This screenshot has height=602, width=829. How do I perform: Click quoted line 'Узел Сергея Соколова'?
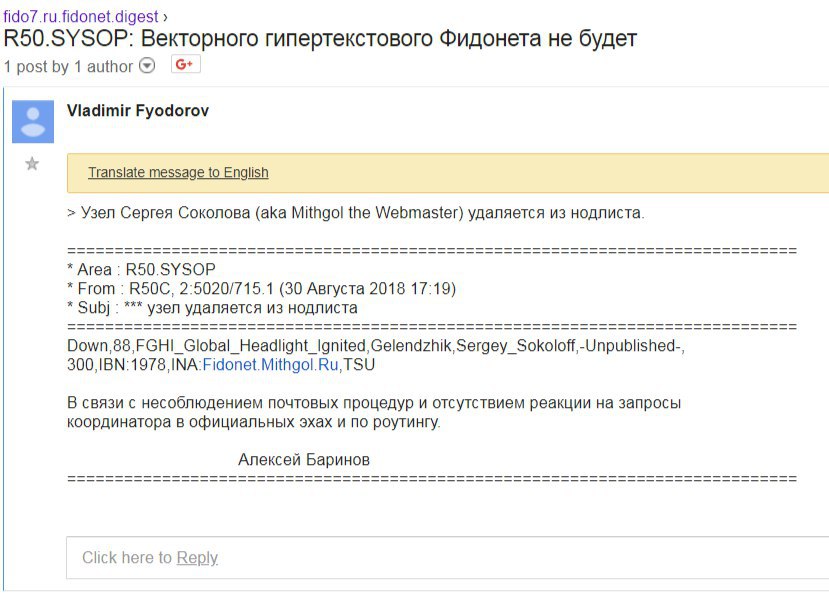click(355, 212)
